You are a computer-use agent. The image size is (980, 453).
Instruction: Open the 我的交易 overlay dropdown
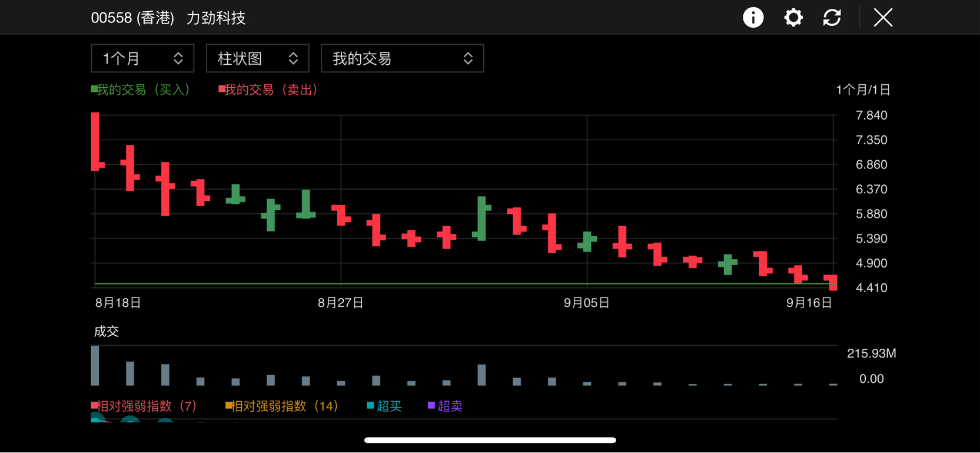click(x=402, y=58)
